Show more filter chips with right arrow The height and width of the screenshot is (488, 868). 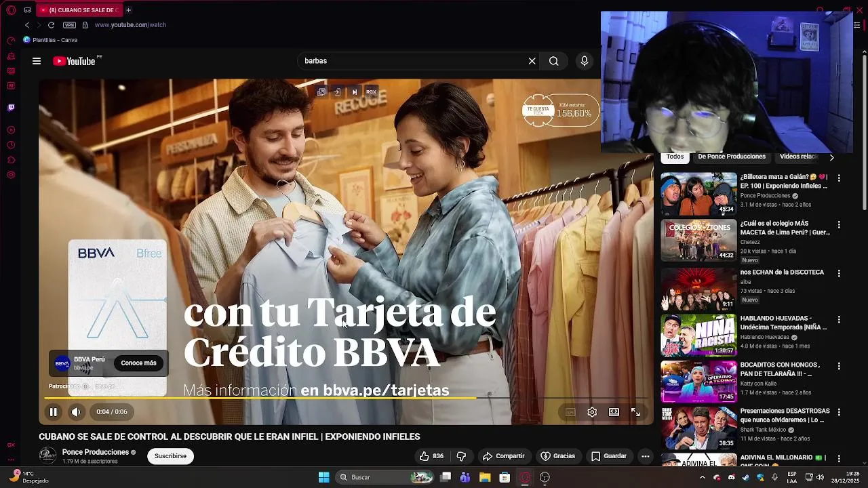[x=831, y=157]
